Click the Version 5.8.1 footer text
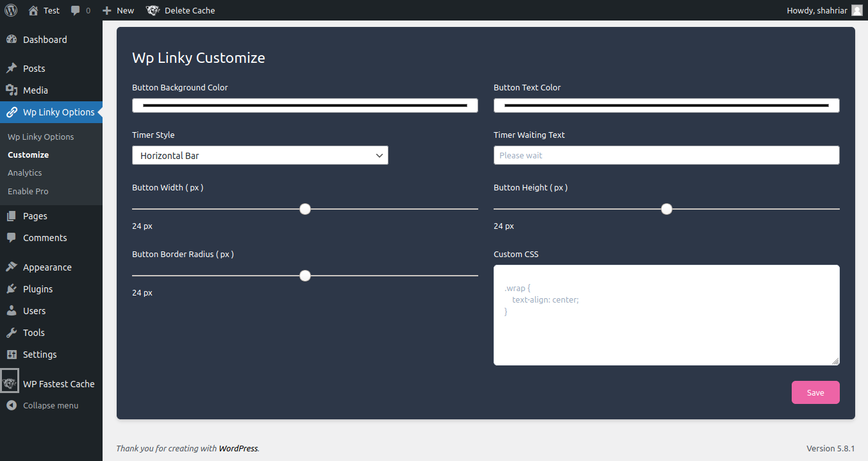This screenshot has height=461, width=868. point(831,448)
